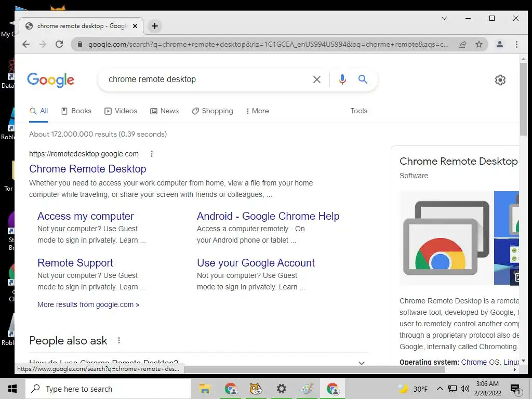Open options next to People also ask
The width and height of the screenshot is (532, 399).
(x=119, y=340)
